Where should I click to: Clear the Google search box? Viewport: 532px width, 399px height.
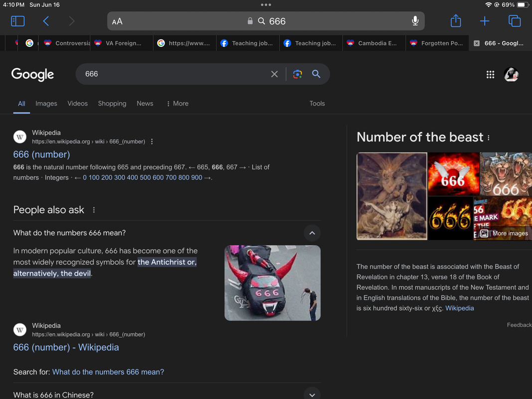tap(275, 74)
